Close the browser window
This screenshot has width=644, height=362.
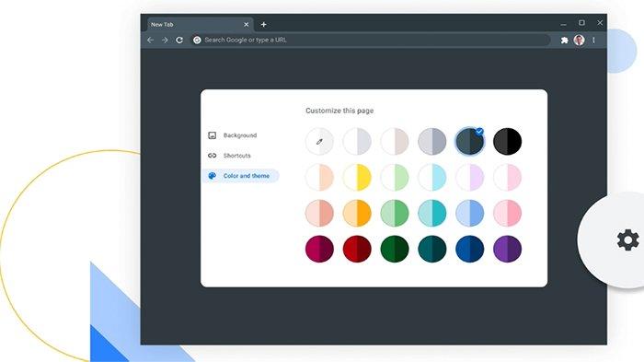600,23
